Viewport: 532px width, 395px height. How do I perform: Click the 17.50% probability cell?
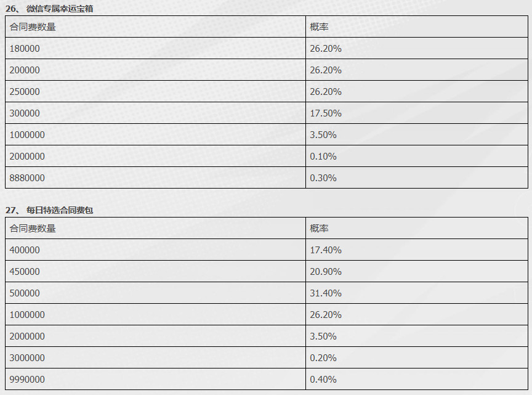coord(417,113)
